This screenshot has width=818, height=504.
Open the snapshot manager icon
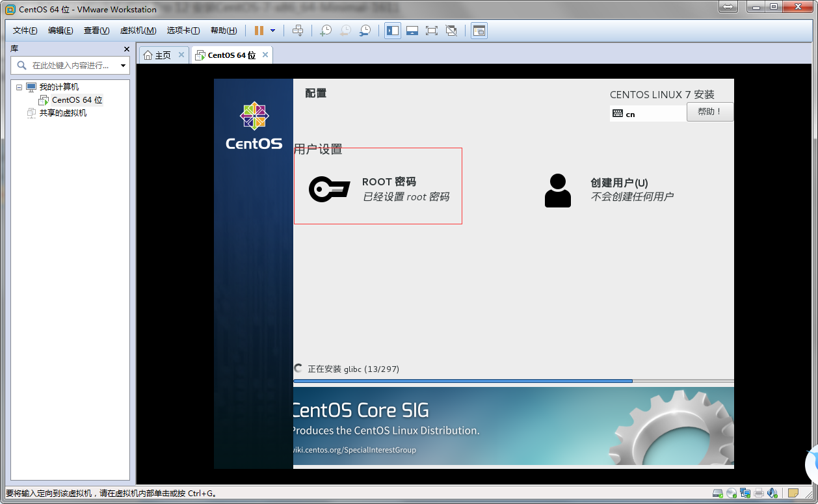(365, 31)
